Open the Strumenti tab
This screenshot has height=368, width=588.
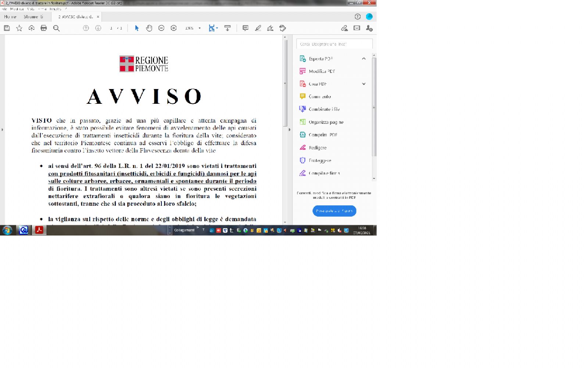click(x=33, y=17)
